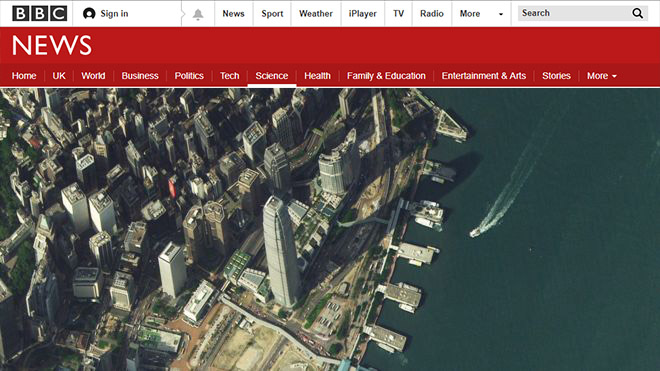Select the Health news section
The width and height of the screenshot is (660, 371).
pyautogui.click(x=317, y=76)
